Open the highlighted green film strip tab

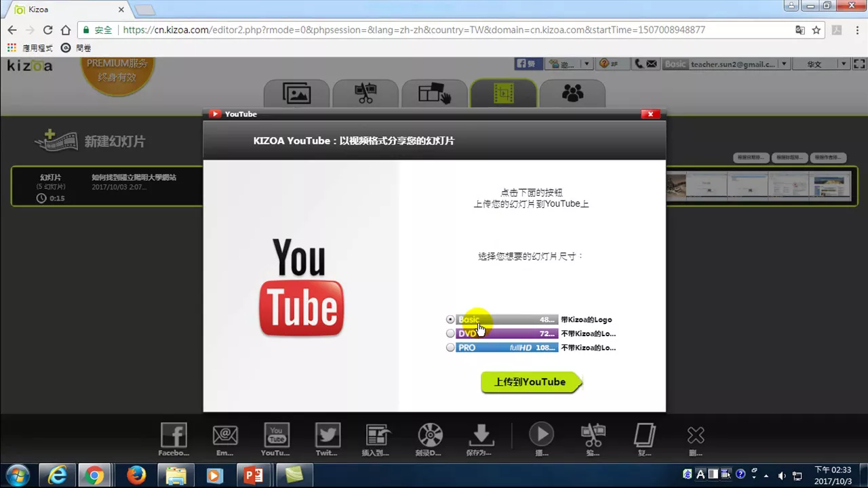click(504, 94)
